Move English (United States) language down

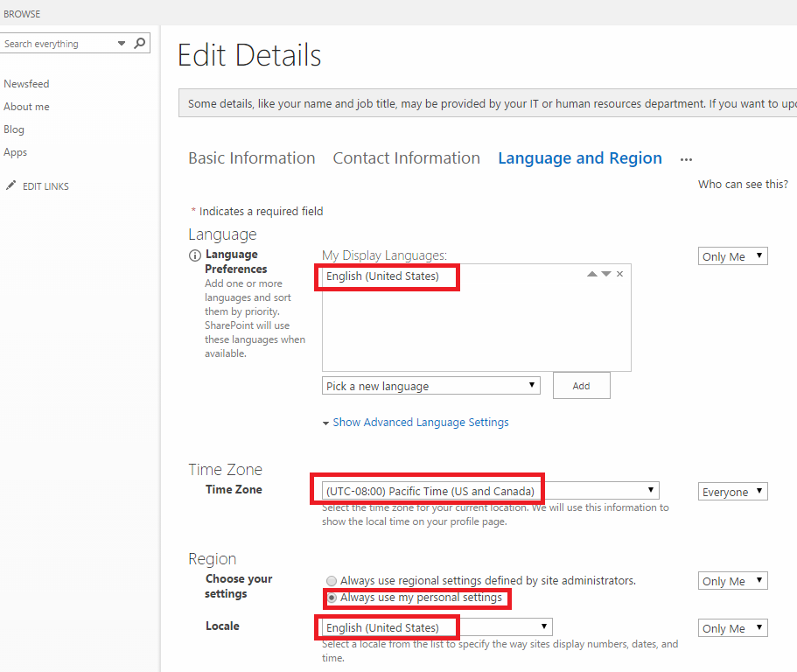[606, 274]
